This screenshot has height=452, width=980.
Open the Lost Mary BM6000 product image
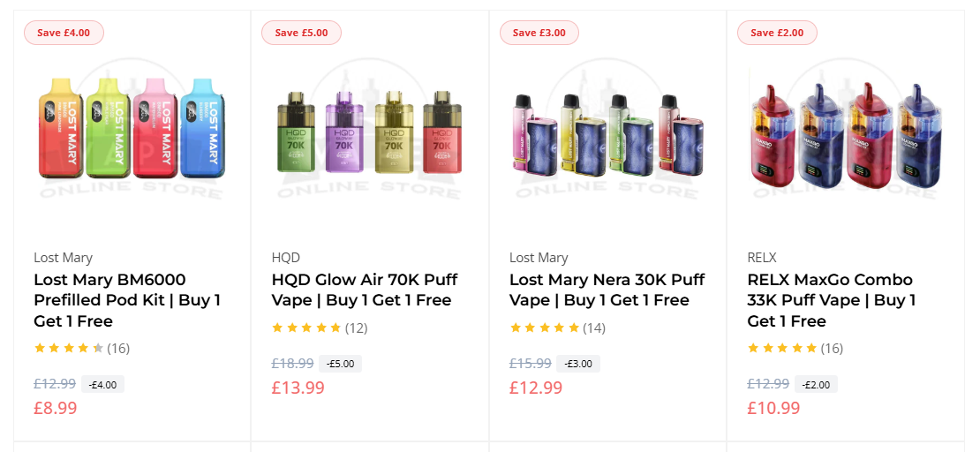(132, 128)
